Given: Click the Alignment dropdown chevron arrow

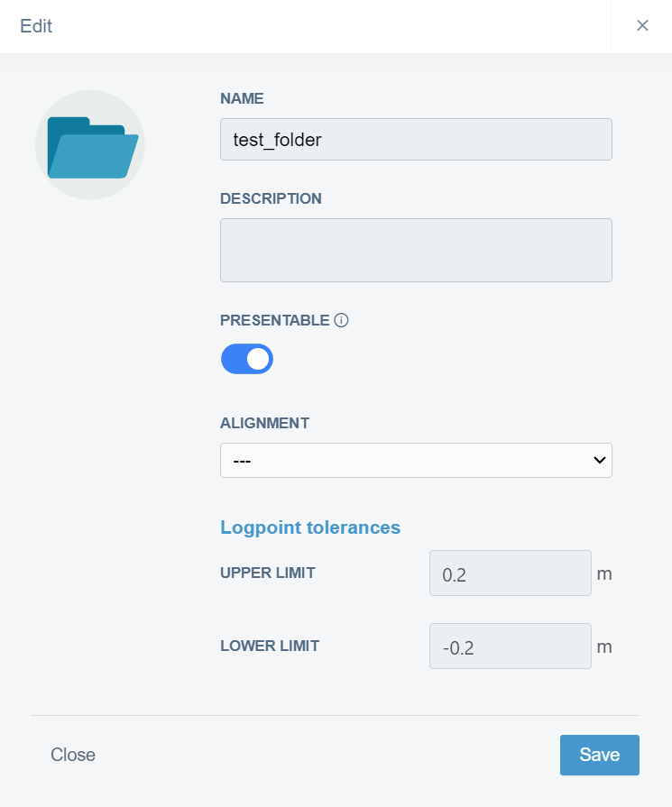Looking at the screenshot, I should (x=599, y=460).
